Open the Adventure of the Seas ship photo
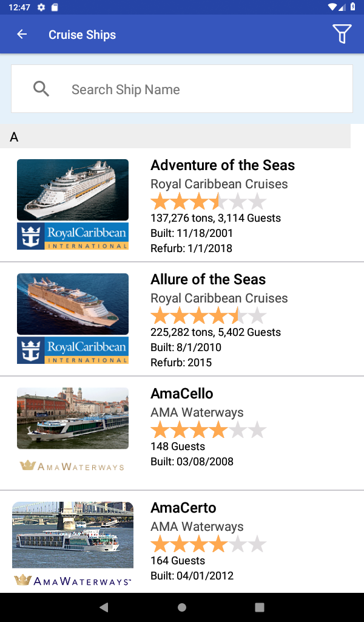The height and width of the screenshot is (622, 364). pos(73,190)
